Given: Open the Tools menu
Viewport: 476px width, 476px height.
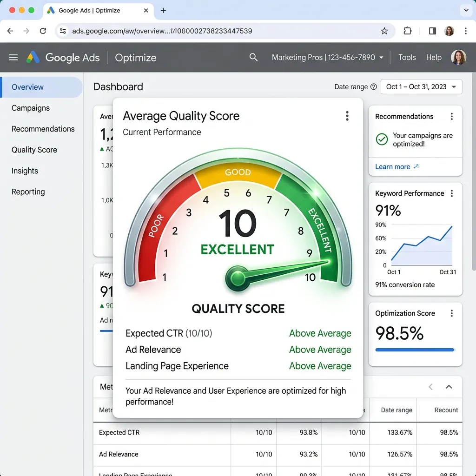Looking at the screenshot, I should [x=407, y=57].
